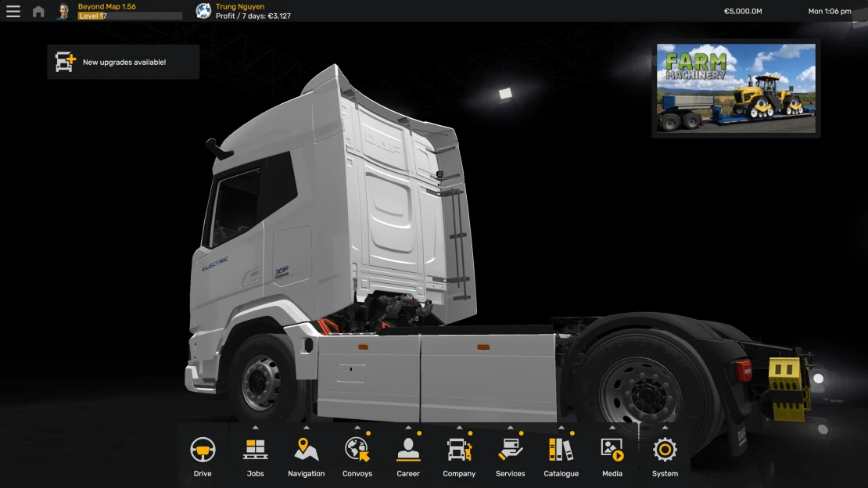This screenshot has height=488, width=868.
Task: Open the Company truck icon
Action: pyautogui.click(x=459, y=450)
